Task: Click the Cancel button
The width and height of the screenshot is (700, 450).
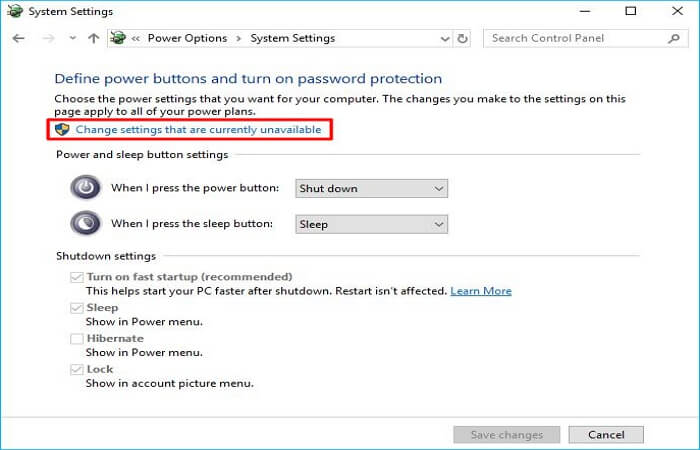Action: 606,435
